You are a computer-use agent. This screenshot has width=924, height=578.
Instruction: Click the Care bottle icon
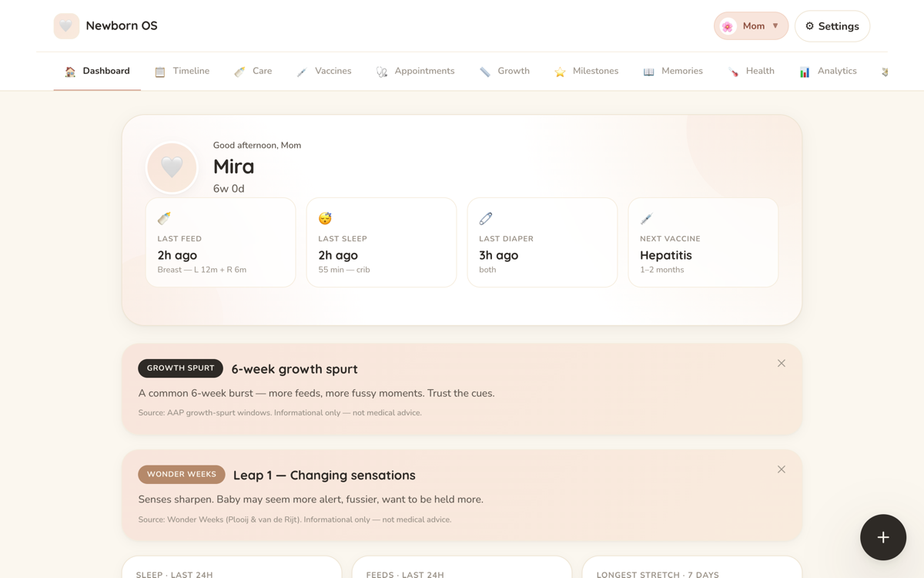pyautogui.click(x=239, y=72)
